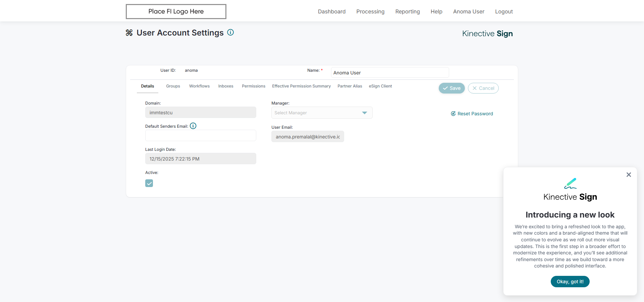Switch to the Details tab

[148, 86]
